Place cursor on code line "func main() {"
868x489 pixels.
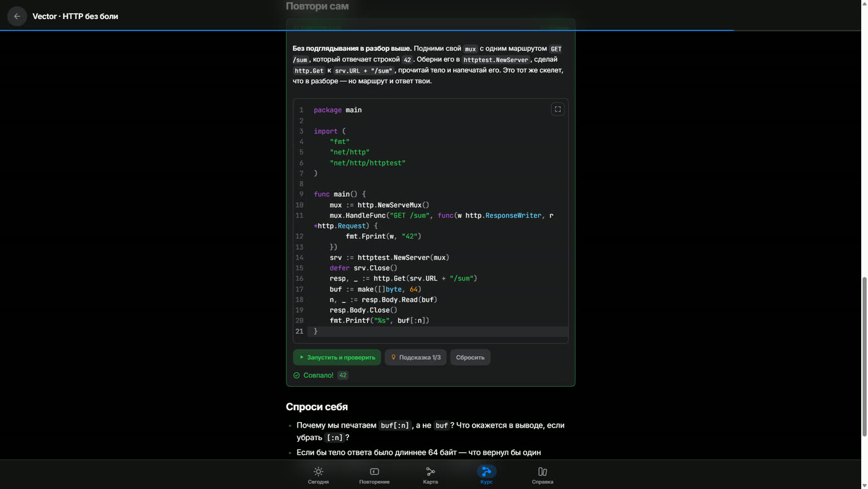pos(340,194)
